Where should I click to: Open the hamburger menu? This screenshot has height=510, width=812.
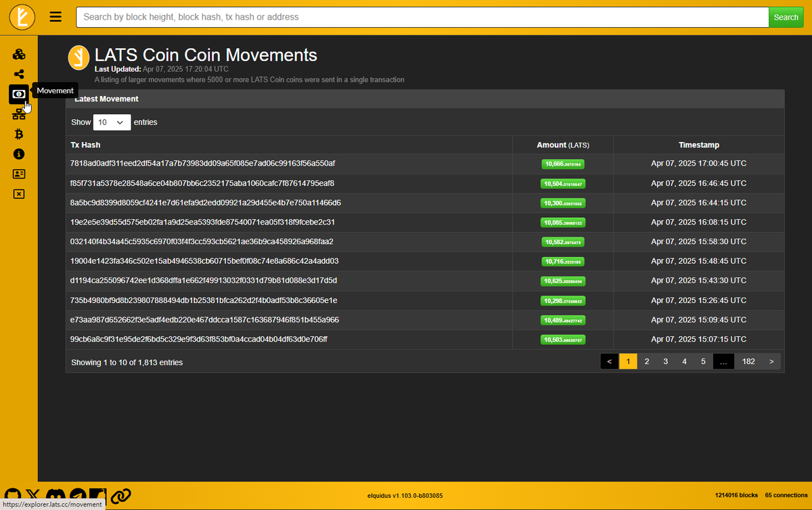pyautogui.click(x=56, y=17)
